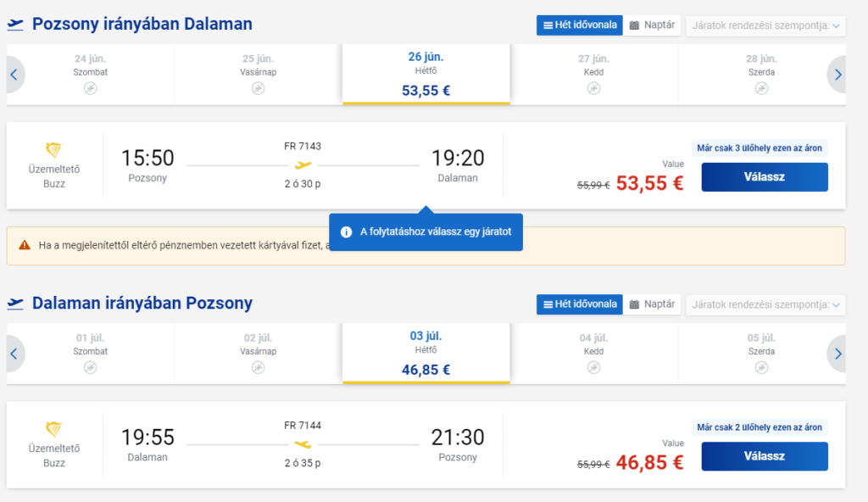Choose the 53,55 € flight with Válassz
This screenshot has width=868, height=502.
click(765, 176)
